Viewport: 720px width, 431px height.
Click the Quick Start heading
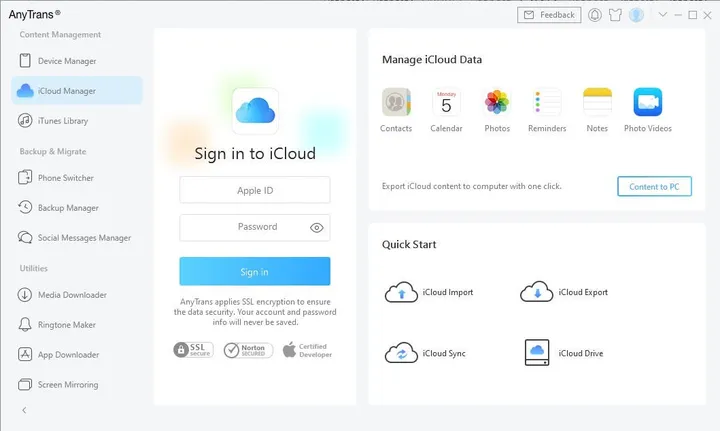click(409, 244)
